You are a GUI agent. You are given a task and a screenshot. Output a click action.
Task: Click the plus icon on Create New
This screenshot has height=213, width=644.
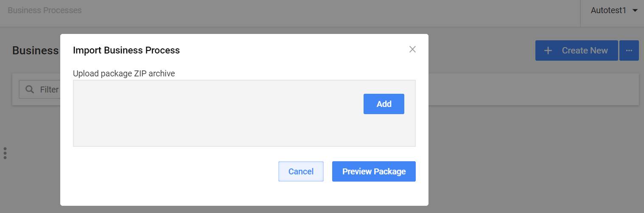(x=548, y=50)
